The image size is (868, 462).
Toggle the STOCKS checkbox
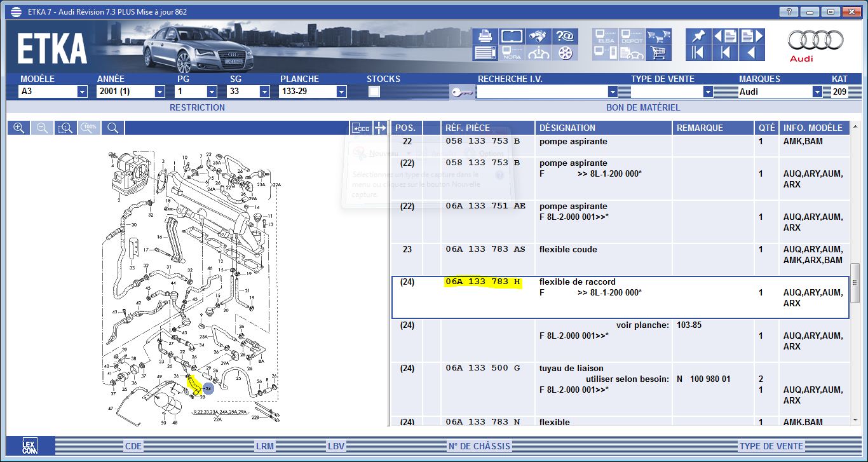(x=374, y=92)
